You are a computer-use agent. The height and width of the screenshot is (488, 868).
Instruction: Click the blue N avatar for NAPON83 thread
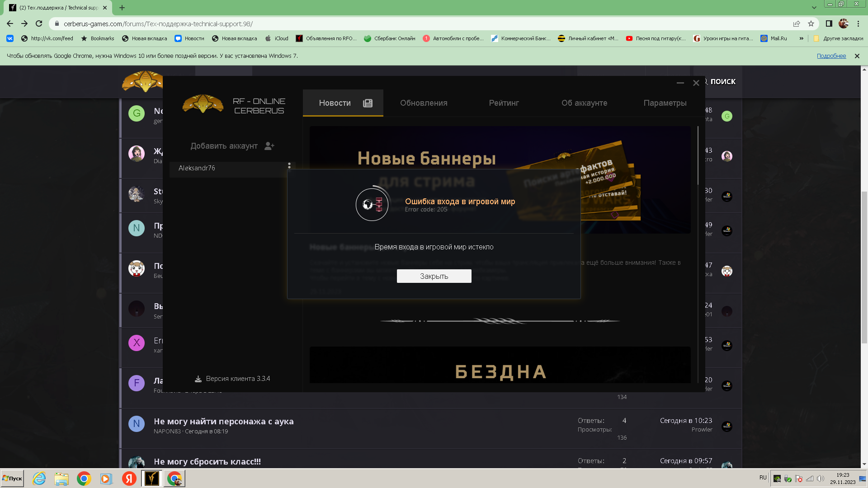(137, 424)
